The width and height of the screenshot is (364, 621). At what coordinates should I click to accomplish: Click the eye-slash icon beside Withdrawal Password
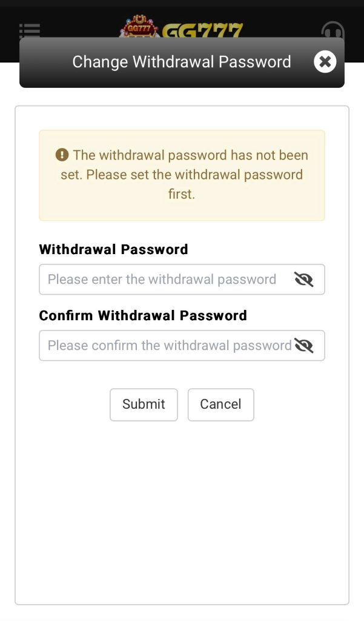click(x=303, y=280)
